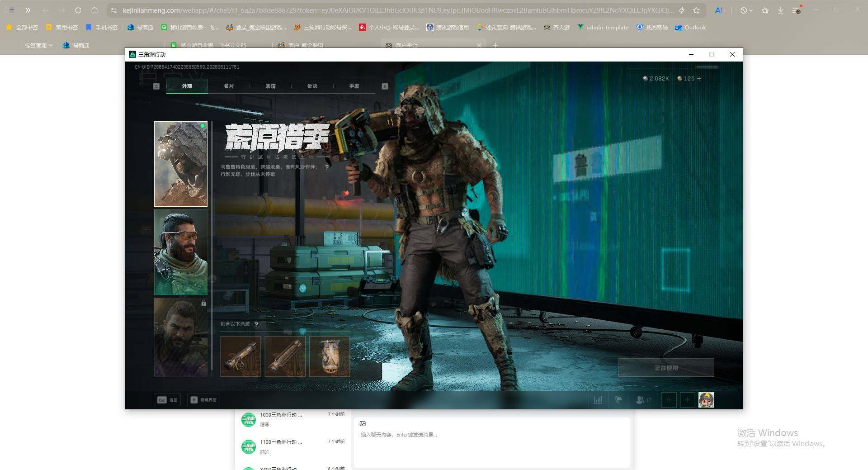The width and height of the screenshot is (868, 470).
Task: Select the bearded operator with goggles thumbnail
Action: [x=181, y=252]
